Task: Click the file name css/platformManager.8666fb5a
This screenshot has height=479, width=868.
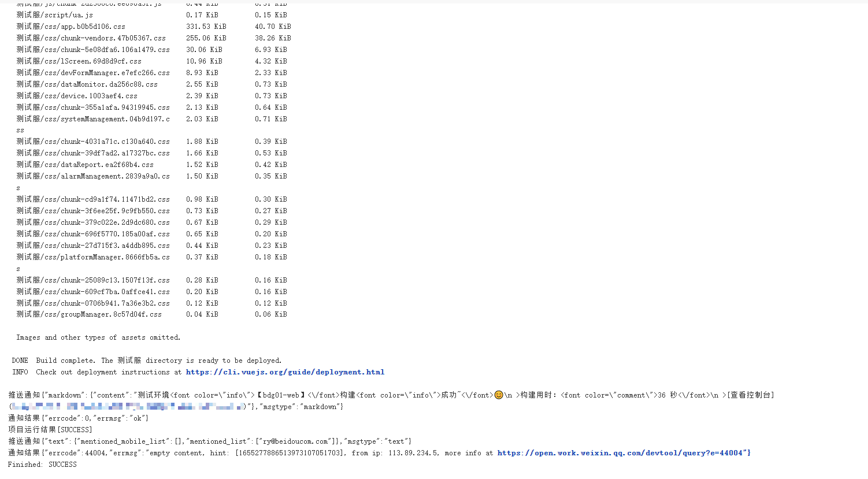Action: point(93,257)
